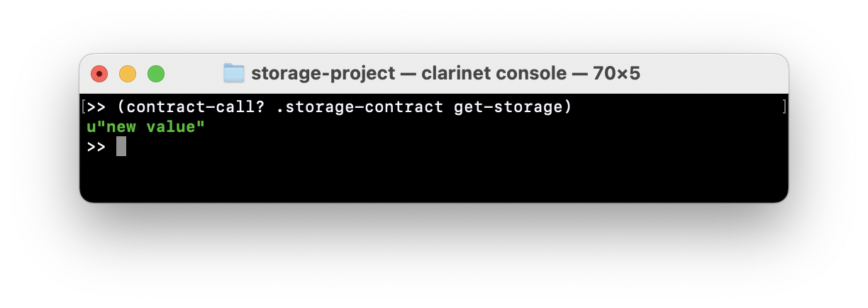Image resolution: width=868 pixels, height=308 pixels.
Task: Click the closing parenthesis after get-storage
Action: pyautogui.click(x=567, y=108)
